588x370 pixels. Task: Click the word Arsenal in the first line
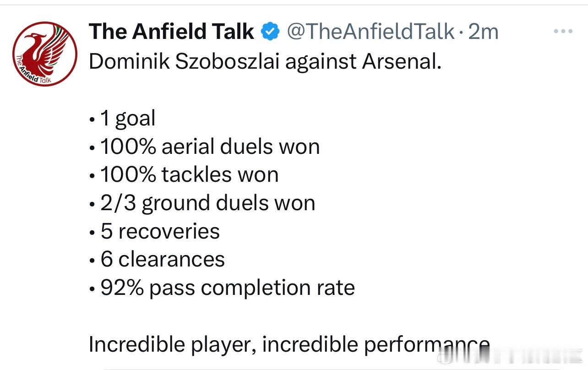[401, 62]
